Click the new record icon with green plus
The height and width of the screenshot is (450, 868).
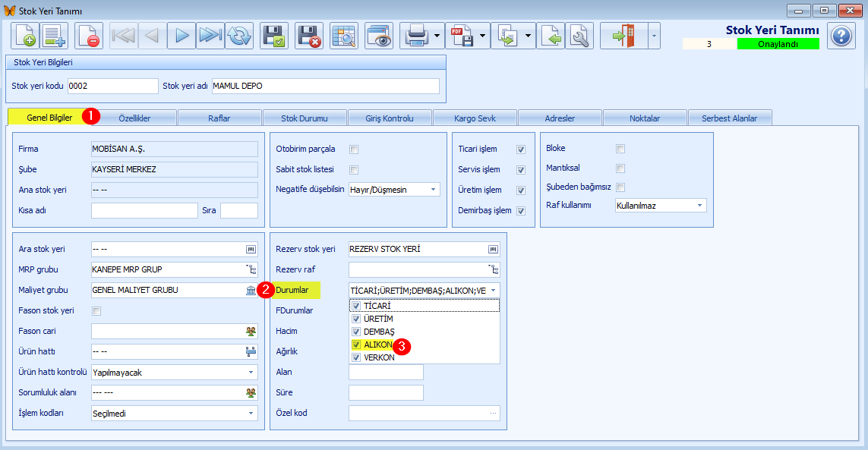(x=26, y=36)
